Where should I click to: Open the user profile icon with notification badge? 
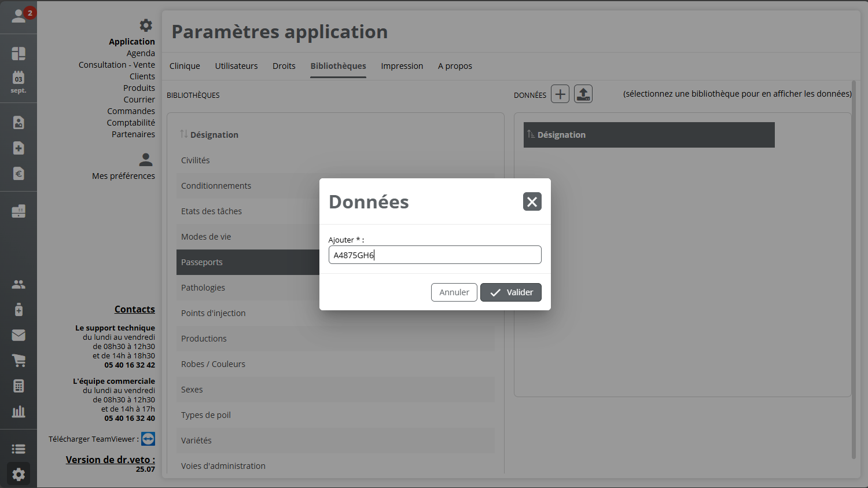click(x=19, y=16)
